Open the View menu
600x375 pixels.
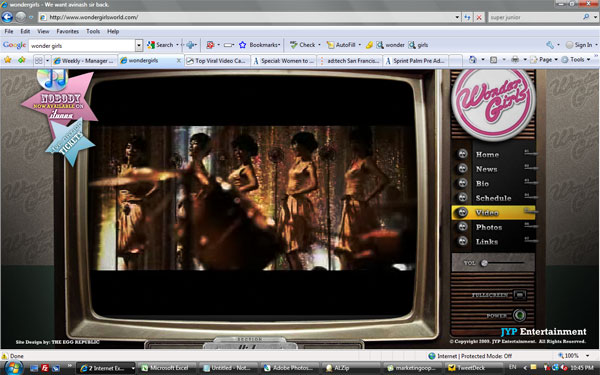43,31
